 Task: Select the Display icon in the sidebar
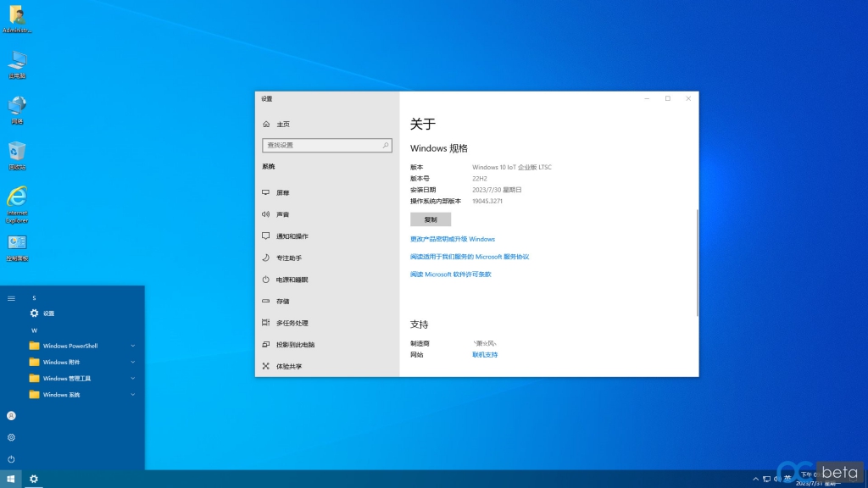(265, 192)
